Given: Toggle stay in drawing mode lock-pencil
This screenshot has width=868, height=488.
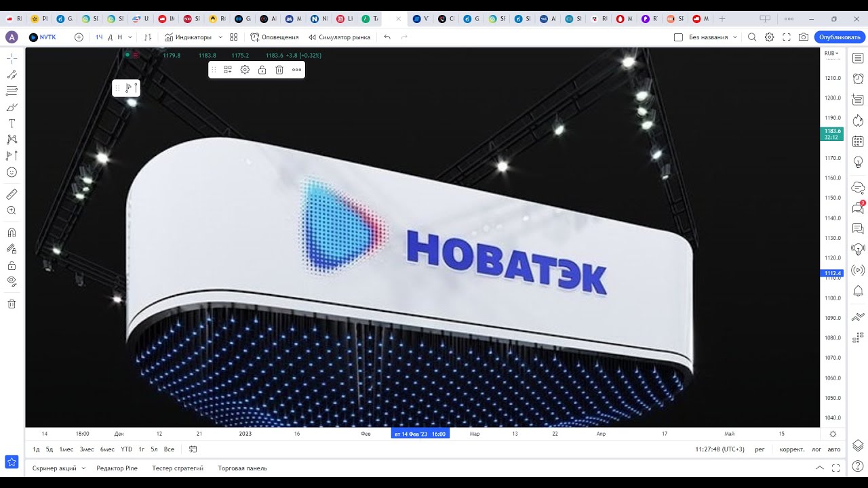Looking at the screenshot, I should 12,249.
